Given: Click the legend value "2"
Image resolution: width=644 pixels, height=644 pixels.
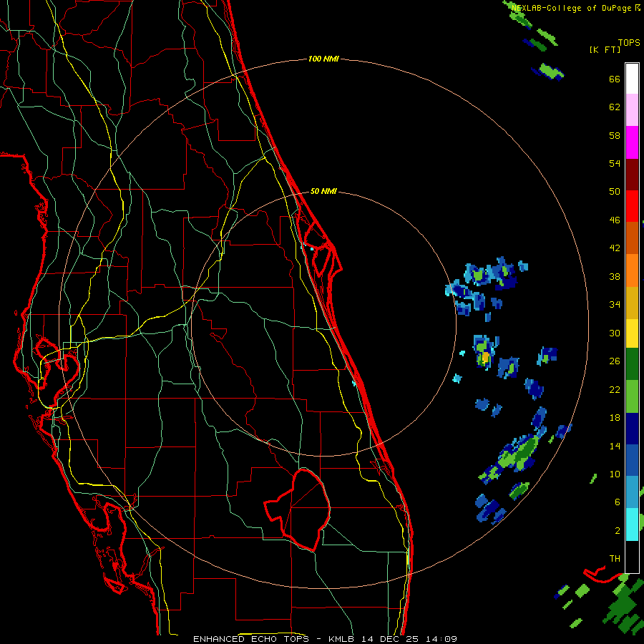Looking at the screenshot, I should click(617, 531).
